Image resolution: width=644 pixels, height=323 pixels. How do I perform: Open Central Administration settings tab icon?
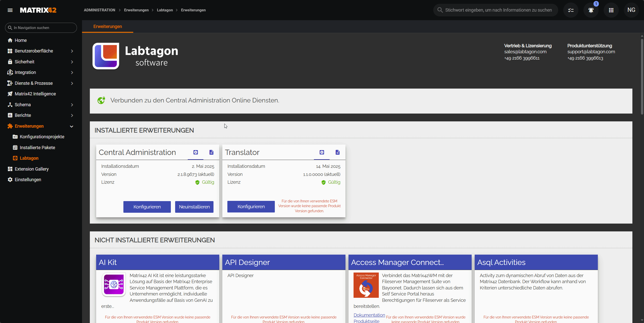point(196,152)
